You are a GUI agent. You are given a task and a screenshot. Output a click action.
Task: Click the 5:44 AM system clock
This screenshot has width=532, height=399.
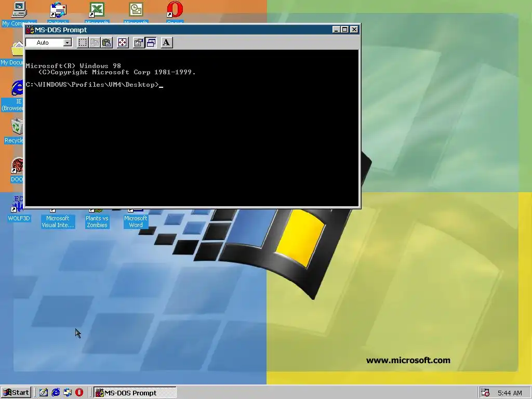510,393
